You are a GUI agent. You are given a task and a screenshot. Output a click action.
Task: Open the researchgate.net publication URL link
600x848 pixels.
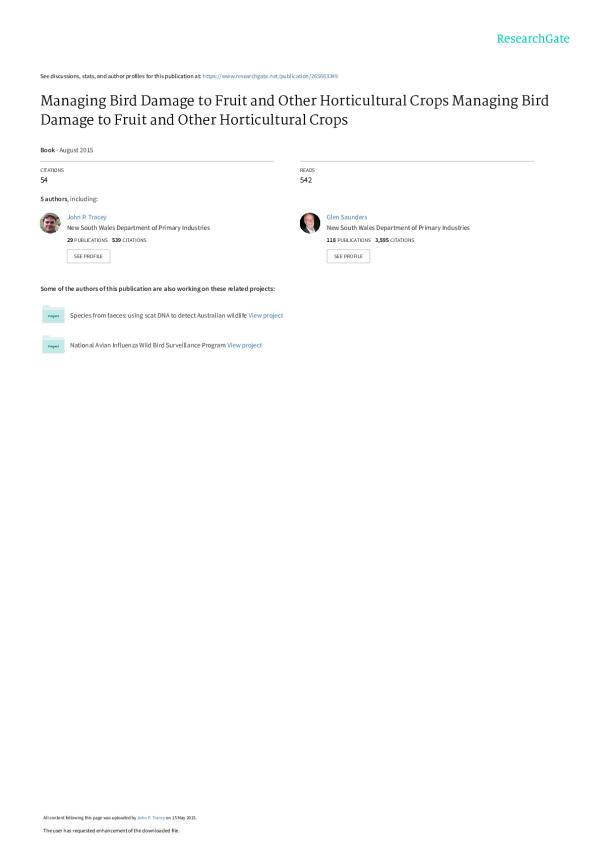270,76
